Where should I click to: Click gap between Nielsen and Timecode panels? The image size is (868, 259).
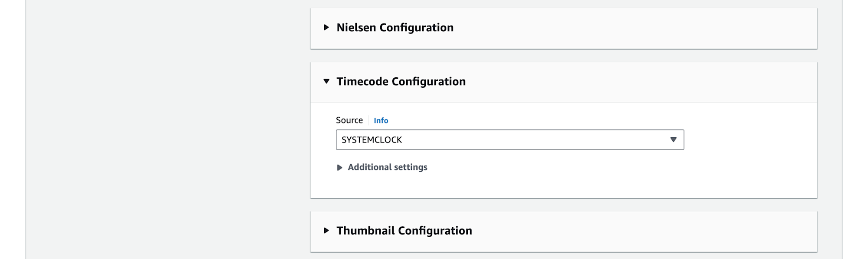(x=563, y=56)
